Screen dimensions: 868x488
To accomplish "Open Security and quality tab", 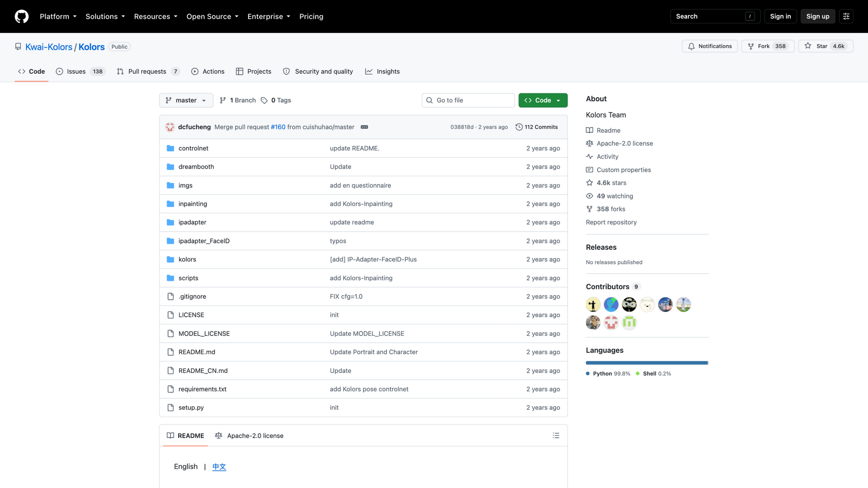I will [x=318, y=71].
